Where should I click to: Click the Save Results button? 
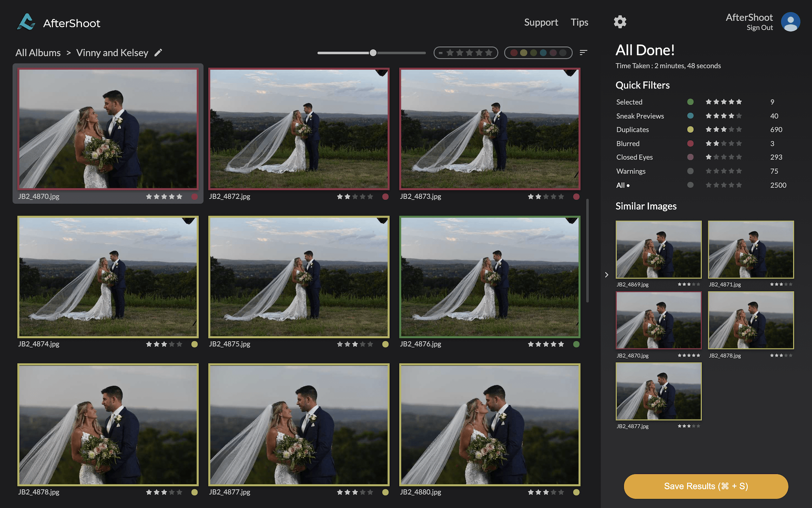tap(706, 486)
